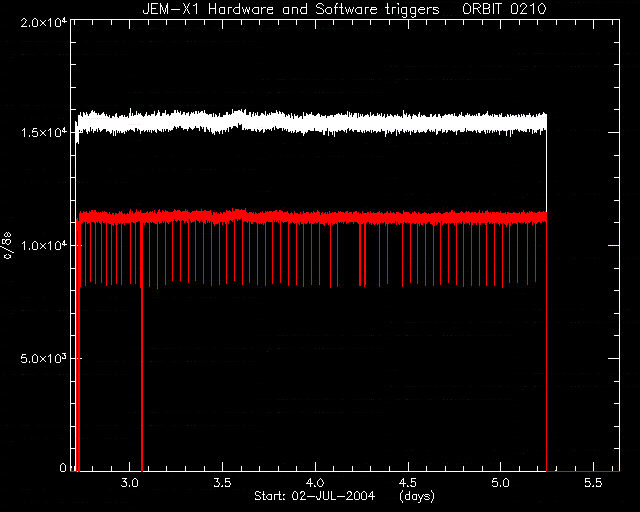Screen dimensions: 640x512
Task: Click the 5.0×10³ y-axis tick label
Action: pyautogui.click(x=43, y=358)
